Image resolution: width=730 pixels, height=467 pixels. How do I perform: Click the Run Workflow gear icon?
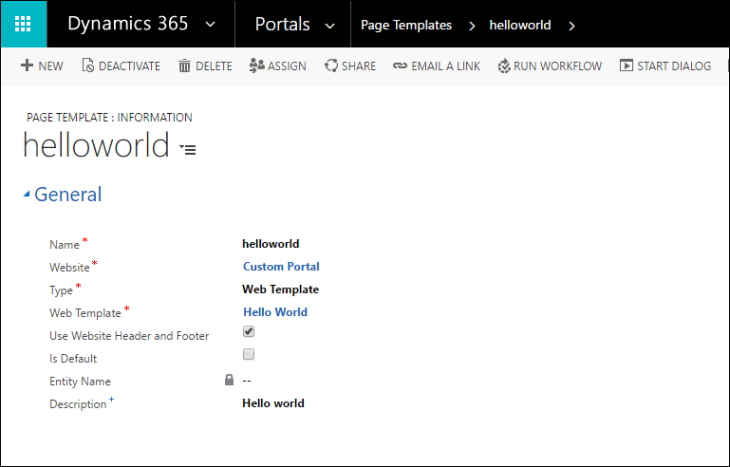coord(504,66)
